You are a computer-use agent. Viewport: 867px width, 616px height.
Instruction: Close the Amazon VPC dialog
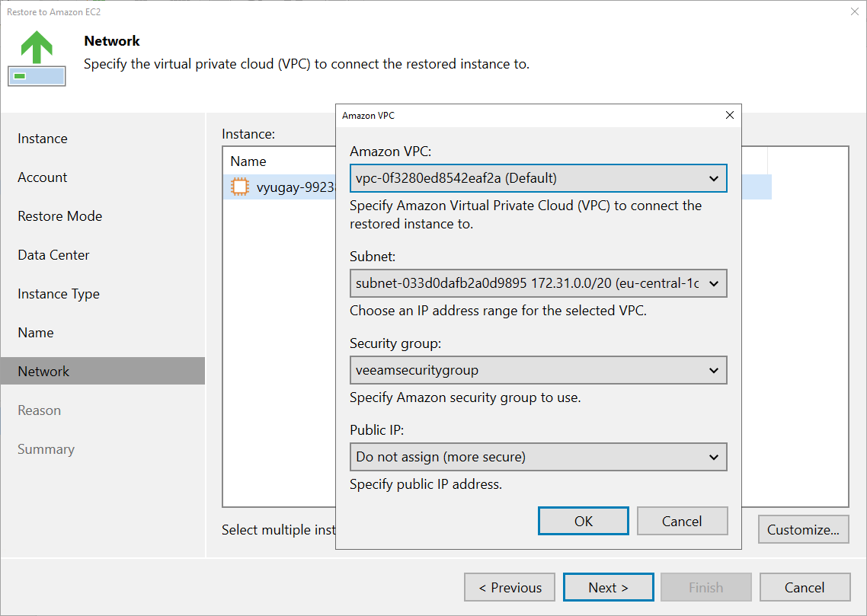tap(729, 115)
